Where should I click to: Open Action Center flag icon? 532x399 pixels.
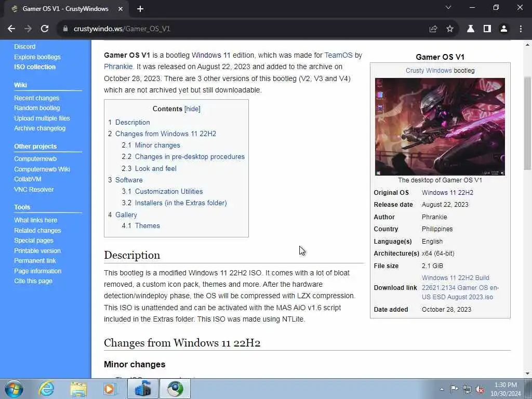tap(454, 389)
